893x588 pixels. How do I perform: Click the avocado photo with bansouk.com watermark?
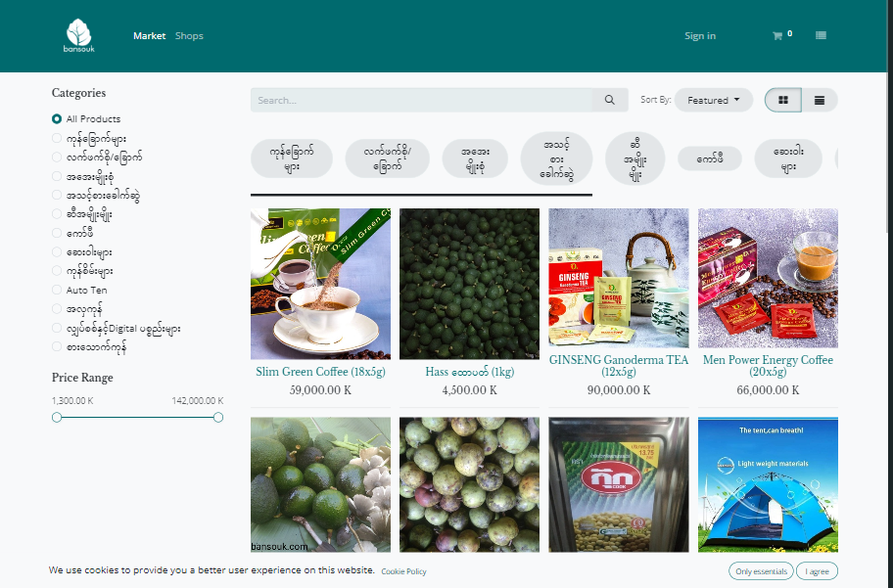(x=320, y=485)
